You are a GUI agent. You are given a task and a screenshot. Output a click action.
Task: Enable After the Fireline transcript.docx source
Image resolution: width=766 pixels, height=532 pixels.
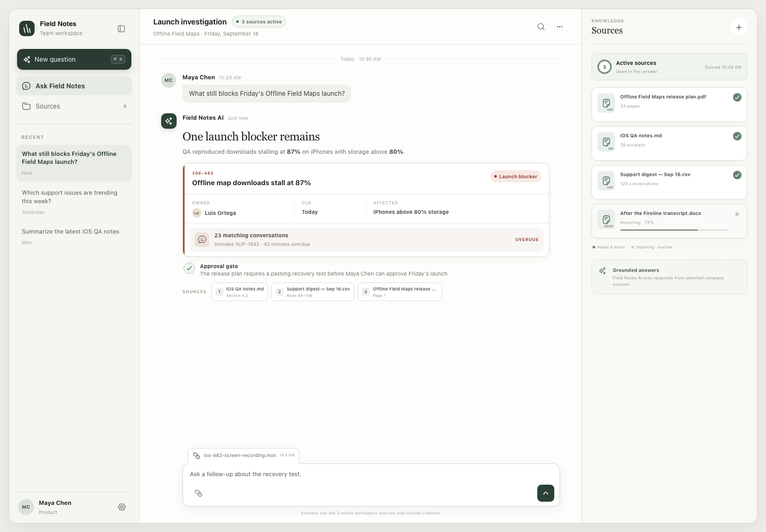737,214
